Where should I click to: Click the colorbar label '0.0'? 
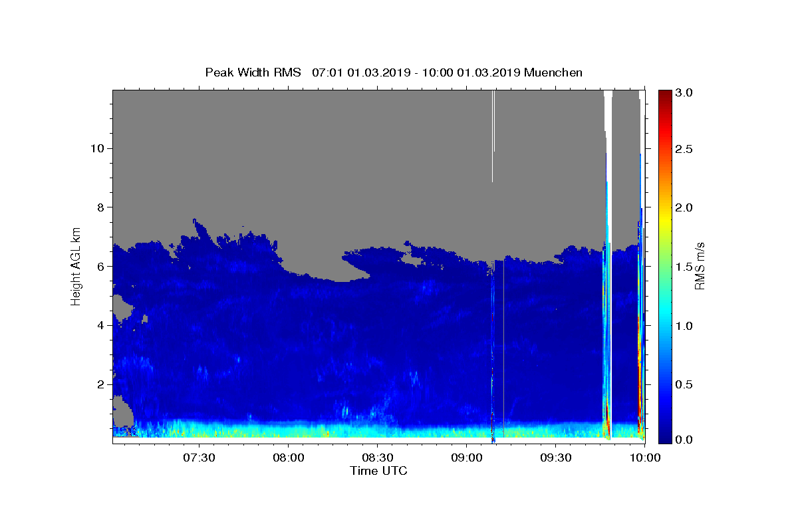point(684,440)
